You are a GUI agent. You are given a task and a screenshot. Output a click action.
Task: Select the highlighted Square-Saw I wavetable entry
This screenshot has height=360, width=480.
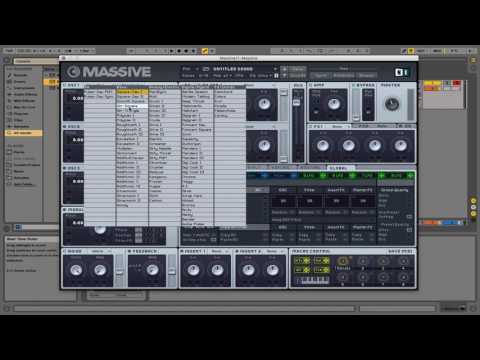point(132,92)
